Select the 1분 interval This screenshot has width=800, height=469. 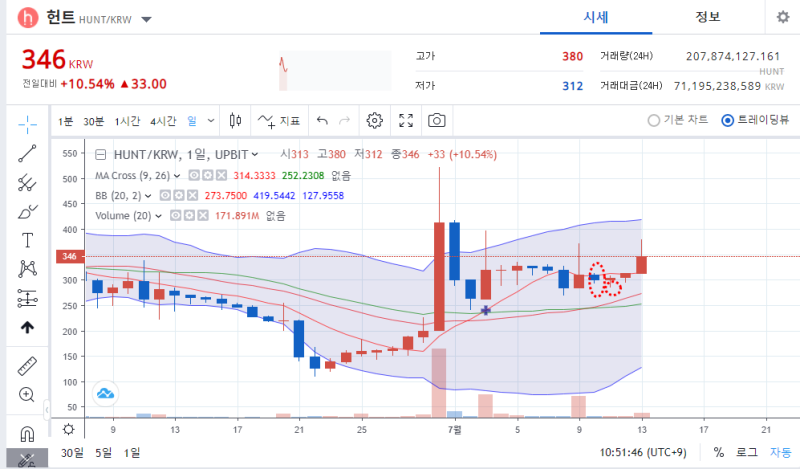(x=65, y=121)
